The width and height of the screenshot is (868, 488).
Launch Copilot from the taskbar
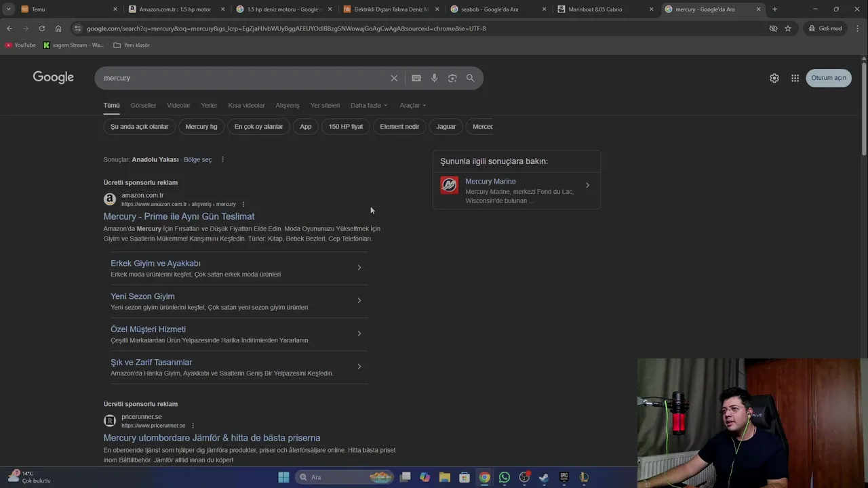pos(425,477)
